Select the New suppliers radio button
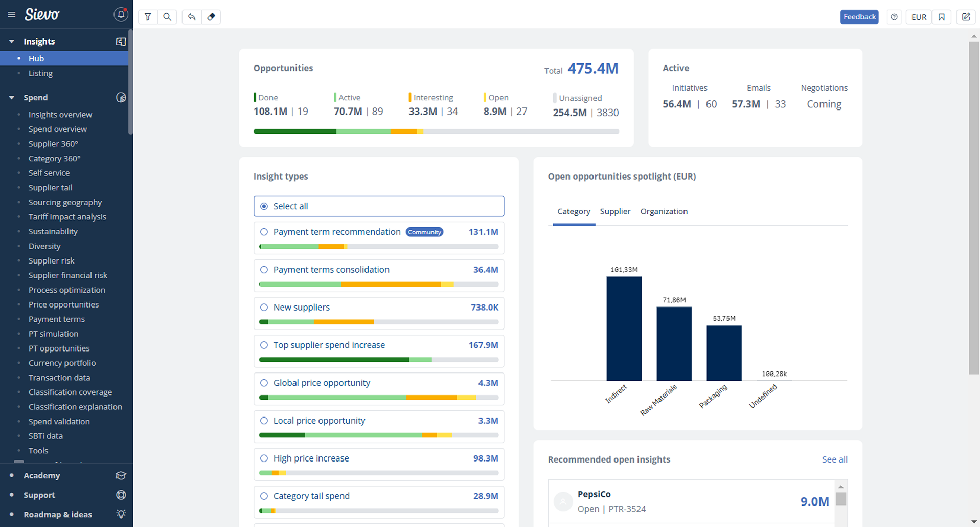The width and height of the screenshot is (980, 527). [x=264, y=308]
